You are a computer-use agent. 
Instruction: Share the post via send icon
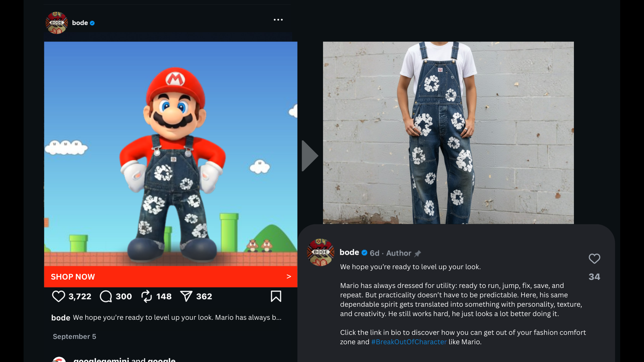coord(186,296)
